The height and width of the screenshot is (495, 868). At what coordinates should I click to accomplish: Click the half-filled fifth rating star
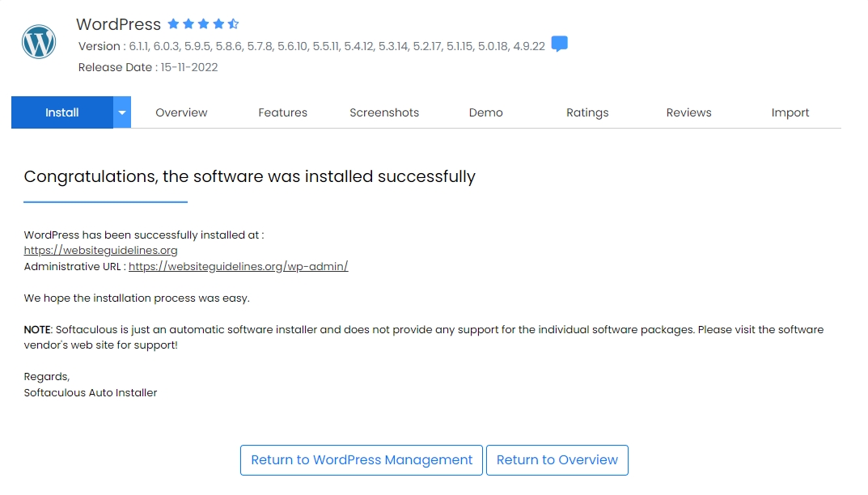pos(233,24)
